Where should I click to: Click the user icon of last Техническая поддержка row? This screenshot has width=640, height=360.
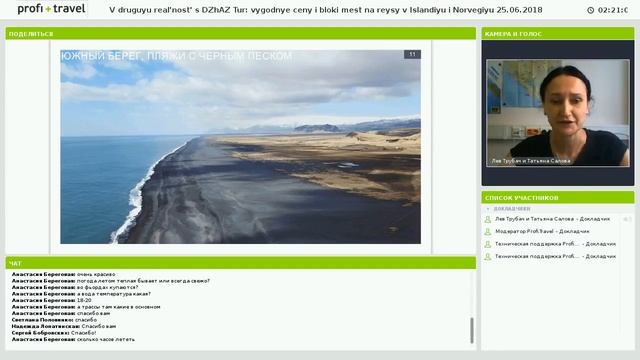click(x=487, y=257)
